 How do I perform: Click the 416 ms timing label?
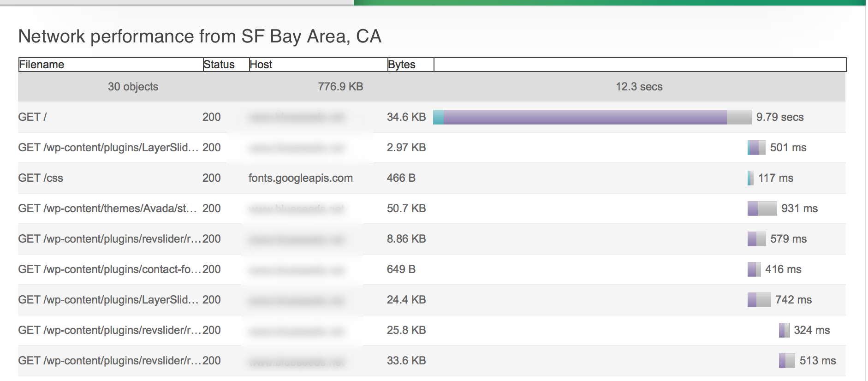783,269
